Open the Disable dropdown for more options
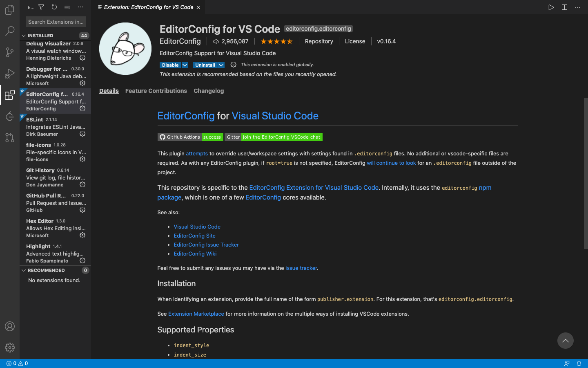The height and width of the screenshot is (368, 588). coord(185,65)
